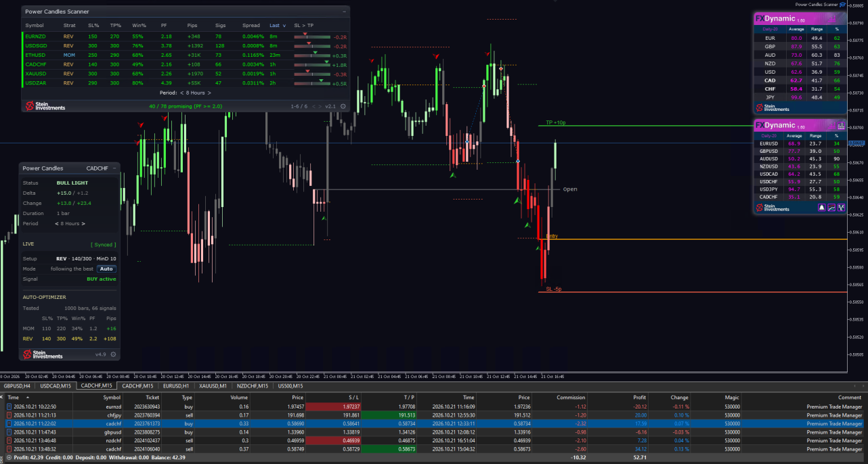Select REV row in Auto-Optimizer
Screen dimensions: 868x464
tap(70, 338)
